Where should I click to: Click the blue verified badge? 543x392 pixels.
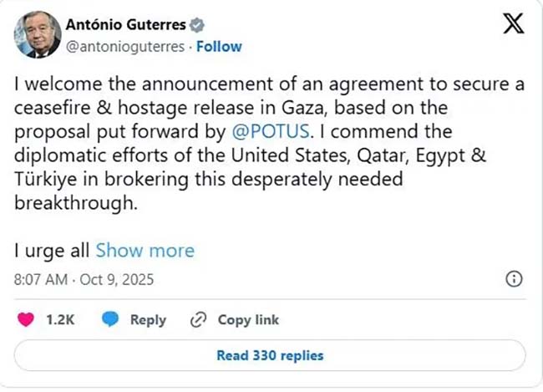click(x=197, y=26)
